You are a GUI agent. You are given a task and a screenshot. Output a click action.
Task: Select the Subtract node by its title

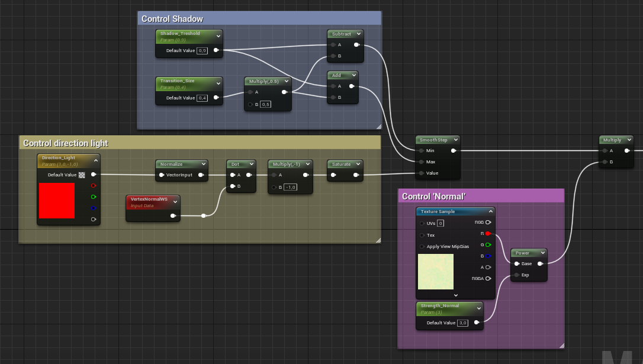342,34
